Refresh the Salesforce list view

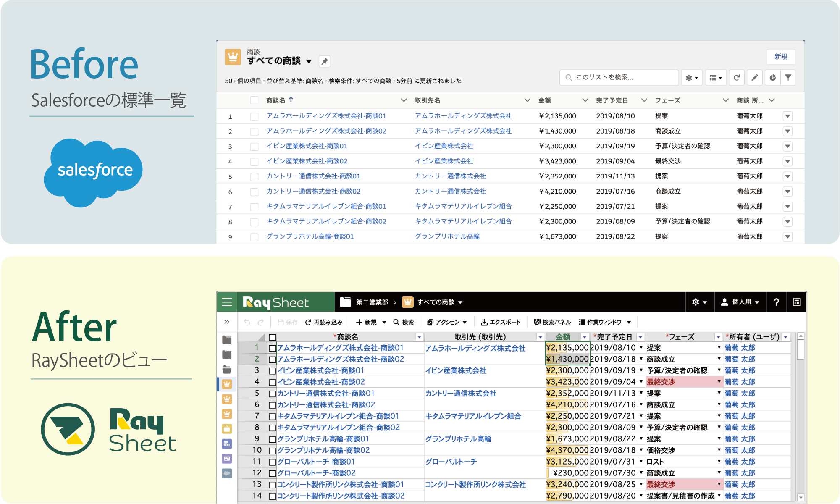[737, 78]
